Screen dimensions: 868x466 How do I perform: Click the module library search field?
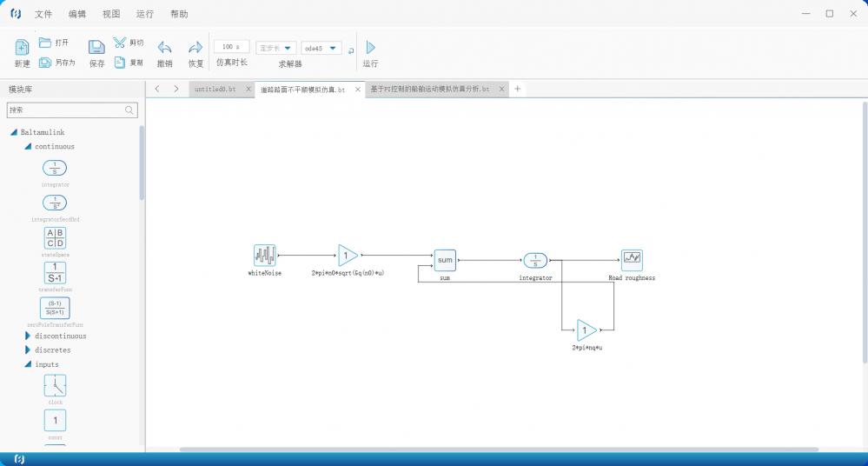point(66,110)
